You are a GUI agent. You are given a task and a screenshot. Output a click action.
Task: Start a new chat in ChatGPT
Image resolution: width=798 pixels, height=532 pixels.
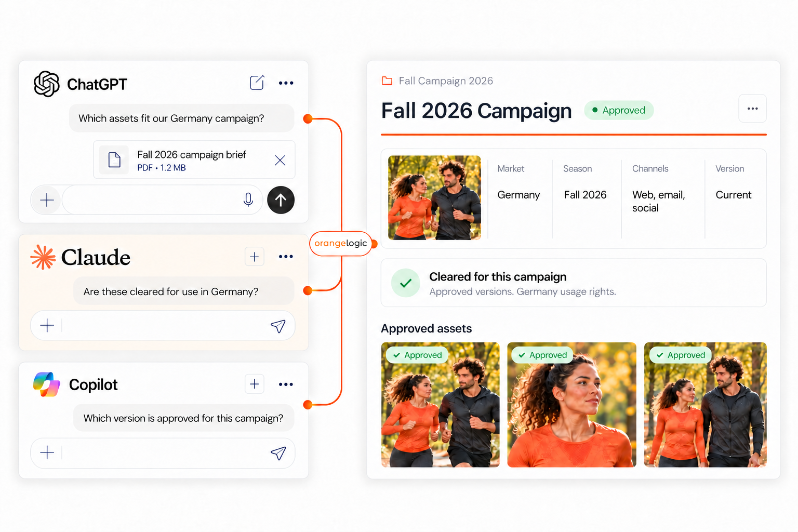[257, 83]
